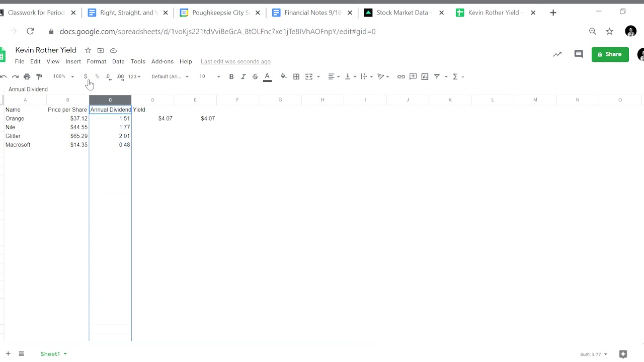Toggle bold formatting
The image size is (644, 362).
[231, 76]
